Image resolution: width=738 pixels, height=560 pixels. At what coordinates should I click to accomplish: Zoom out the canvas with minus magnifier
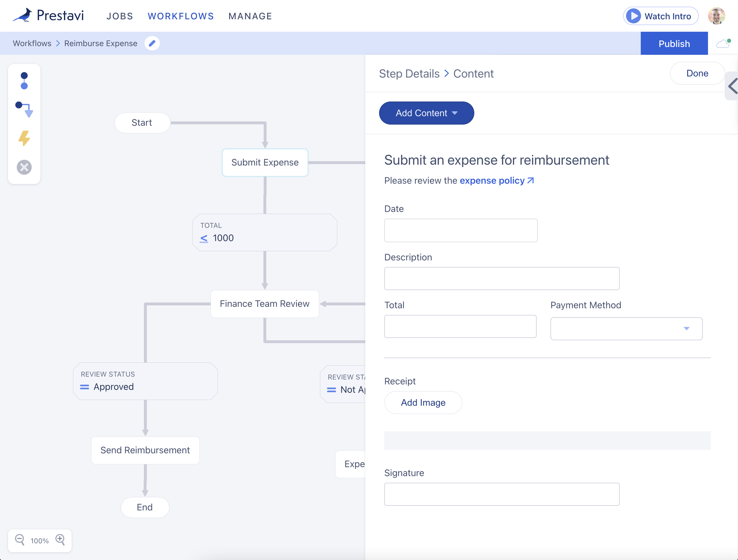coord(20,539)
